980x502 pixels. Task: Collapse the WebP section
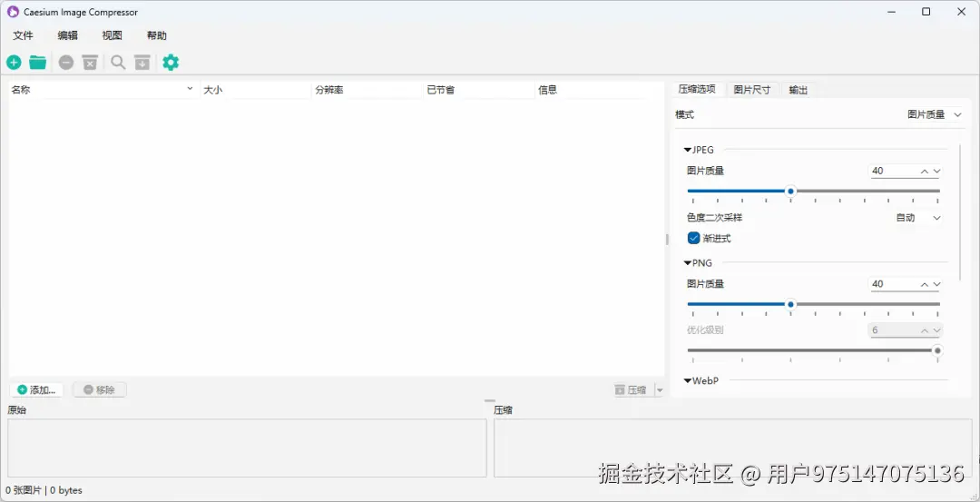(x=688, y=380)
